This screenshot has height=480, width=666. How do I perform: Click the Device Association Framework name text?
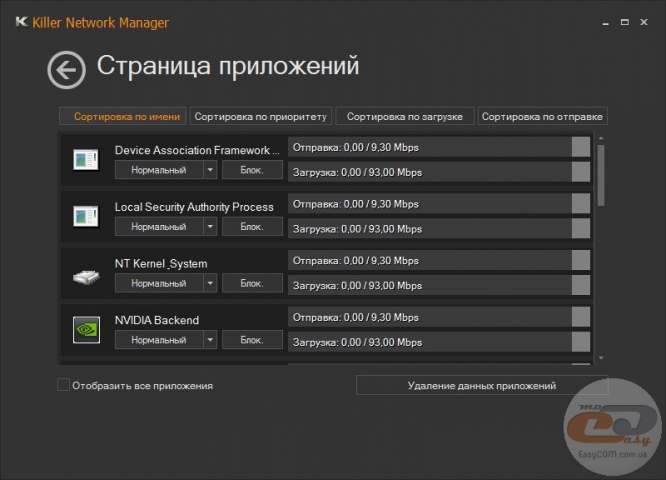click(x=197, y=150)
